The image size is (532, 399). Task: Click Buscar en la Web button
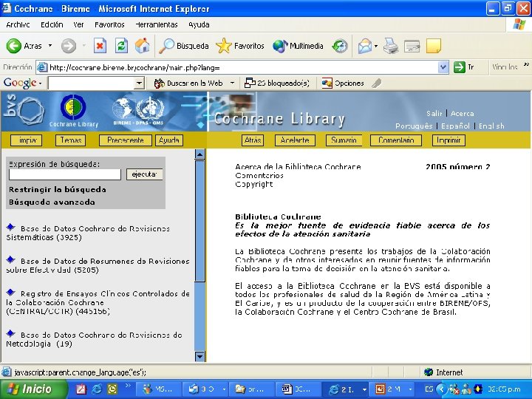(x=188, y=83)
